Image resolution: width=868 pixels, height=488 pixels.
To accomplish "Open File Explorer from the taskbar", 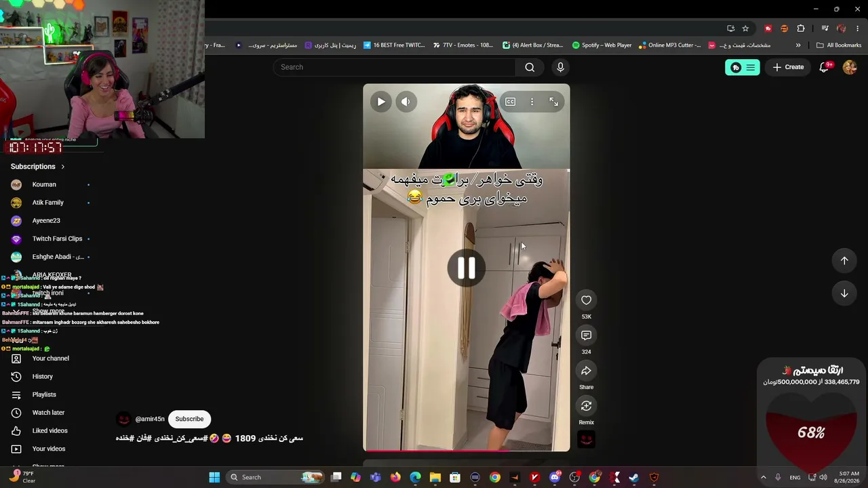I will (x=435, y=477).
